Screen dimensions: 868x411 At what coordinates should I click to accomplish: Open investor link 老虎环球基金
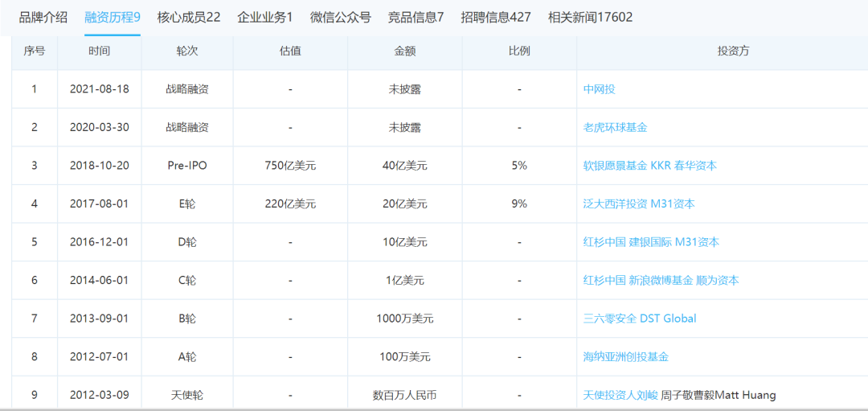coord(616,127)
